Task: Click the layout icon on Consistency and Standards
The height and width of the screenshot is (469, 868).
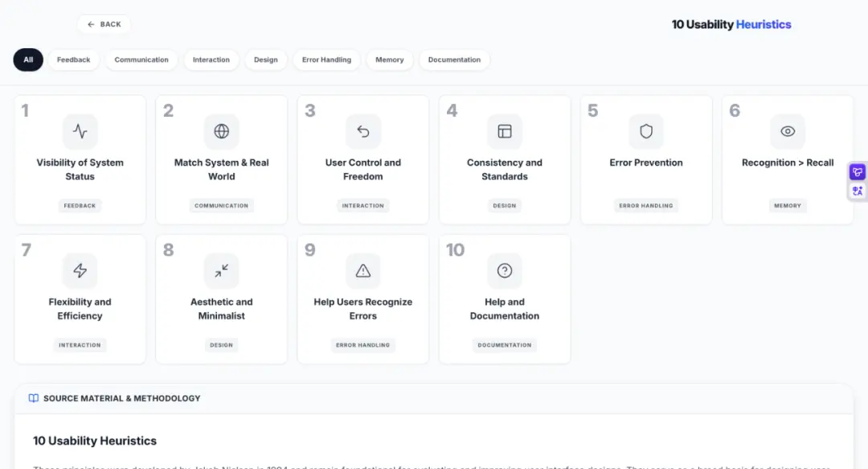Action: click(505, 131)
